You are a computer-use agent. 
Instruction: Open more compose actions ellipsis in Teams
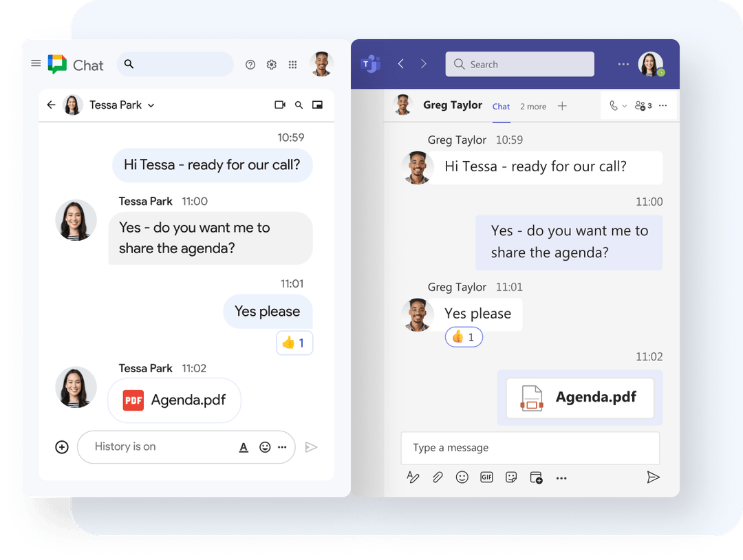tap(561, 478)
